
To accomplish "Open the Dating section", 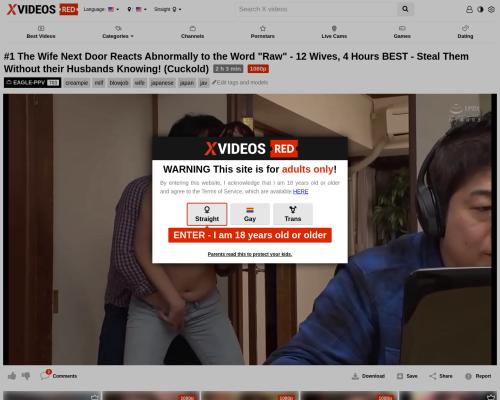I will coord(465,32).
